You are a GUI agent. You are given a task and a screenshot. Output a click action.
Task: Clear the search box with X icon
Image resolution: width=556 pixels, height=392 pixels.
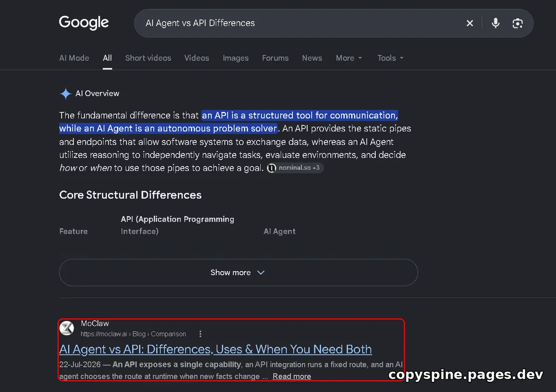pos(470,23)
